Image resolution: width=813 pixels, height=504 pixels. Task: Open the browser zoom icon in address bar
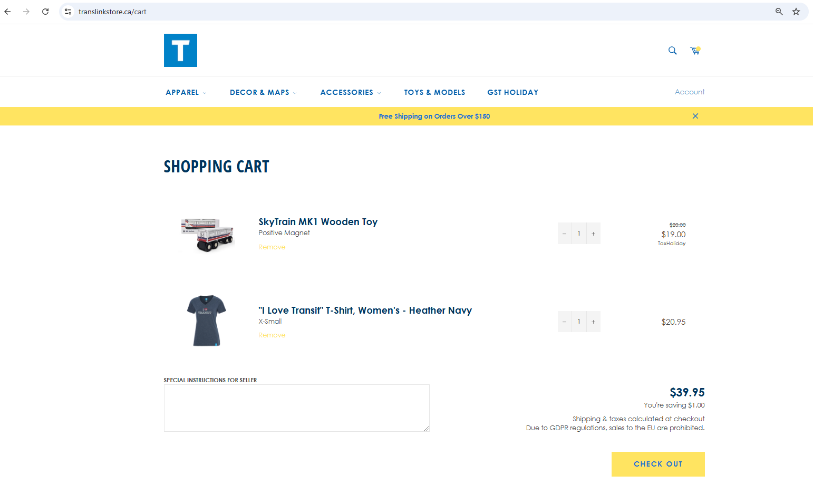779,11
